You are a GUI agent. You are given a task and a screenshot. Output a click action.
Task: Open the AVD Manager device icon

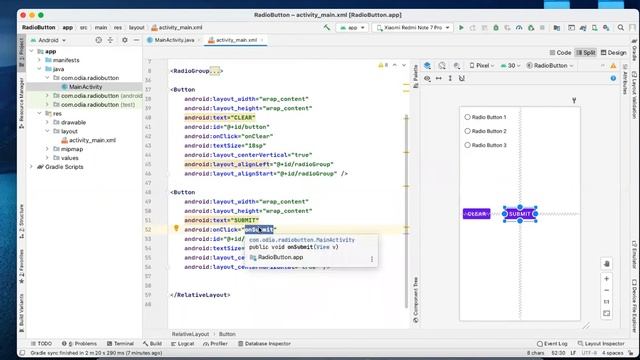(595, 28)
